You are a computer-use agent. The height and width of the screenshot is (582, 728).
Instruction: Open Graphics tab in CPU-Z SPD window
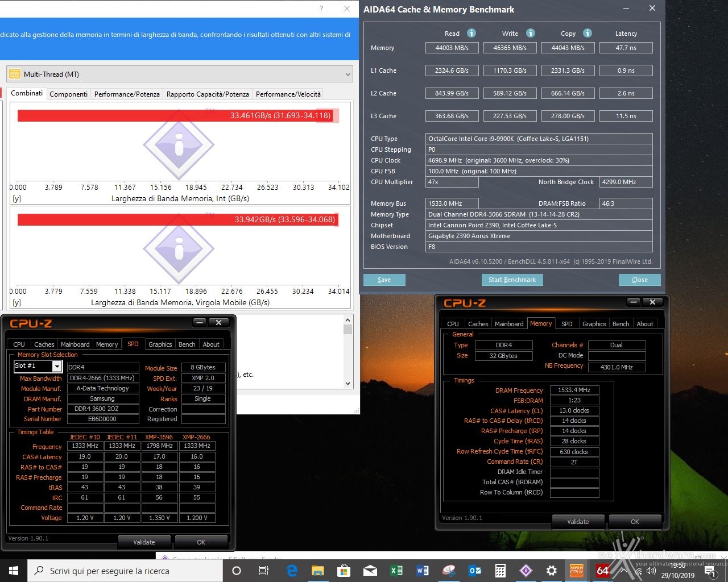(x=160, y=344)
